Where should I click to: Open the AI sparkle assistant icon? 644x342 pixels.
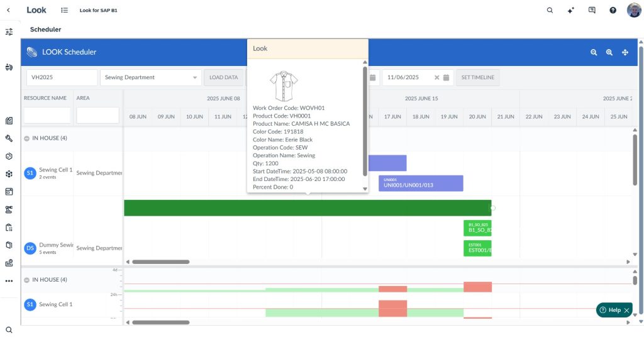click(x=570, y=10)
